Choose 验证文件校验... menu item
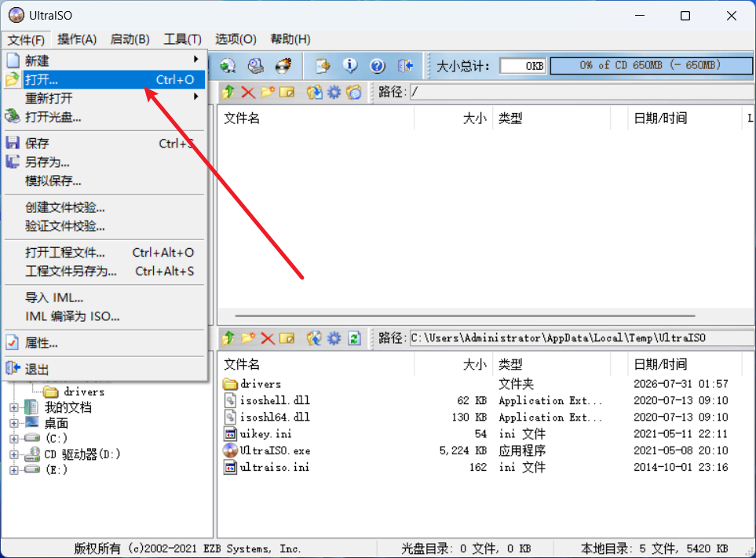 click(x=105, y=226)
